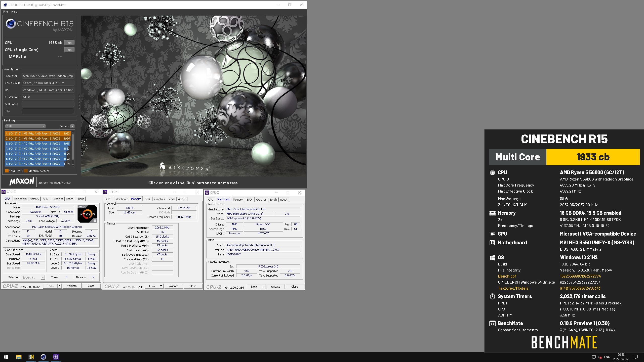Expand Tools dropdown arrow in CPU-Z Memory window

point(161,286)
